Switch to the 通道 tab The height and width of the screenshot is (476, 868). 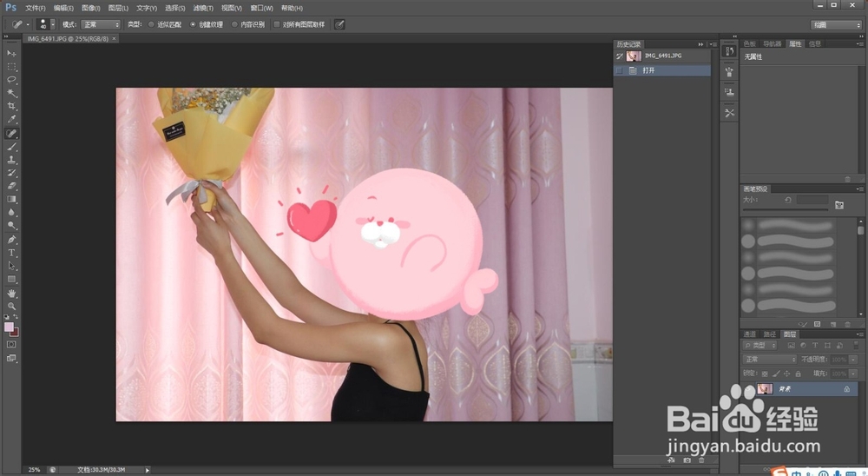tap(750, 334)
